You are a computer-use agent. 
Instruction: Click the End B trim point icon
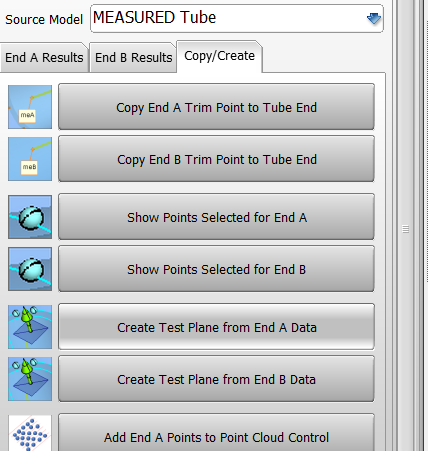pos(30,159)
